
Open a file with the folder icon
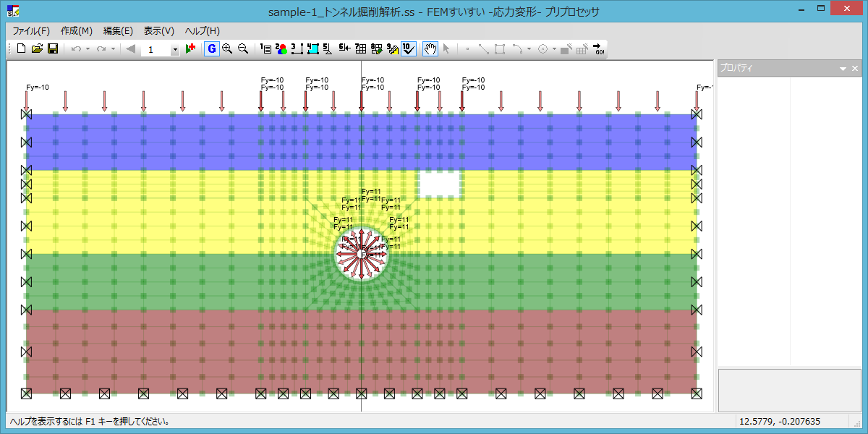[37, 48]
